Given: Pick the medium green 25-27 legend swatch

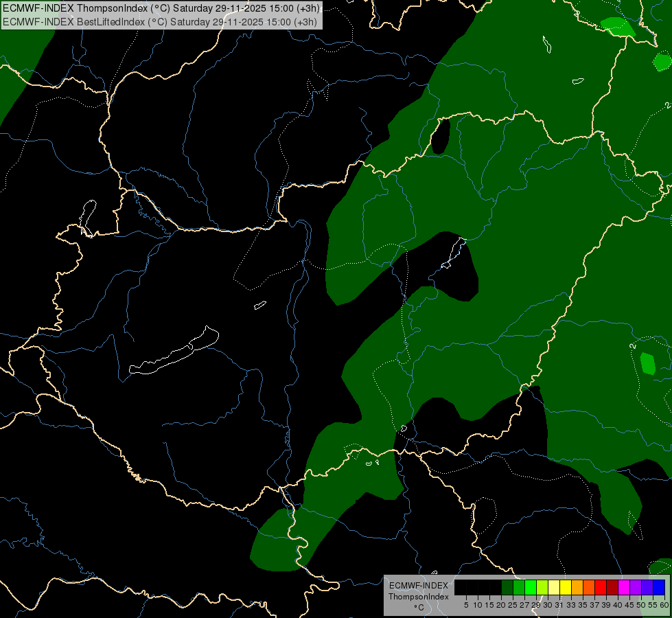Looking at the screenshot, I should [x=519, y=587].
